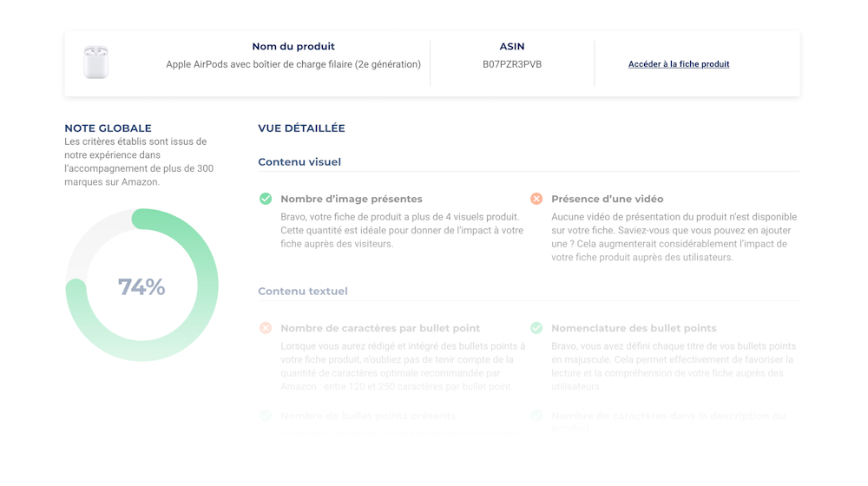The image size is (868, 486).
Task: Click the Apple AirPods product name text
Action: [x=293, y=64]
